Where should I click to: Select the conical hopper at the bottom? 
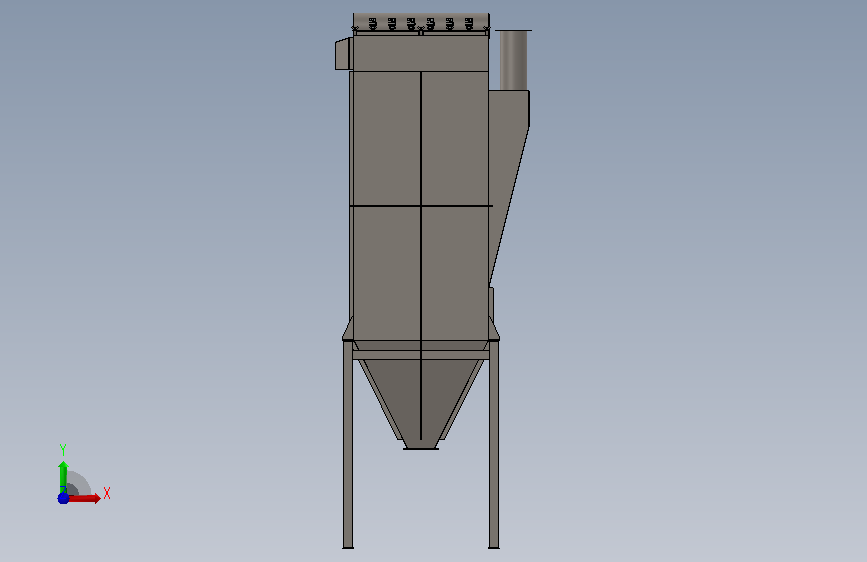tap(421, 404)
